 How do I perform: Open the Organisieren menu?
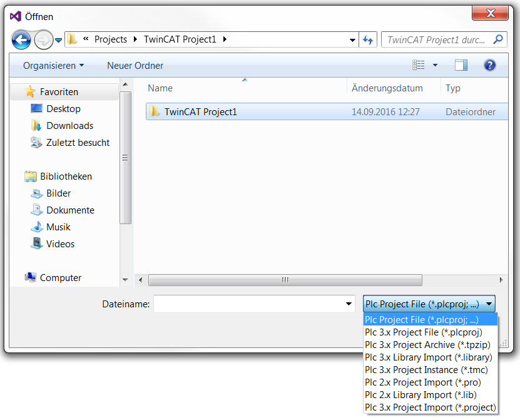[53, 66]
